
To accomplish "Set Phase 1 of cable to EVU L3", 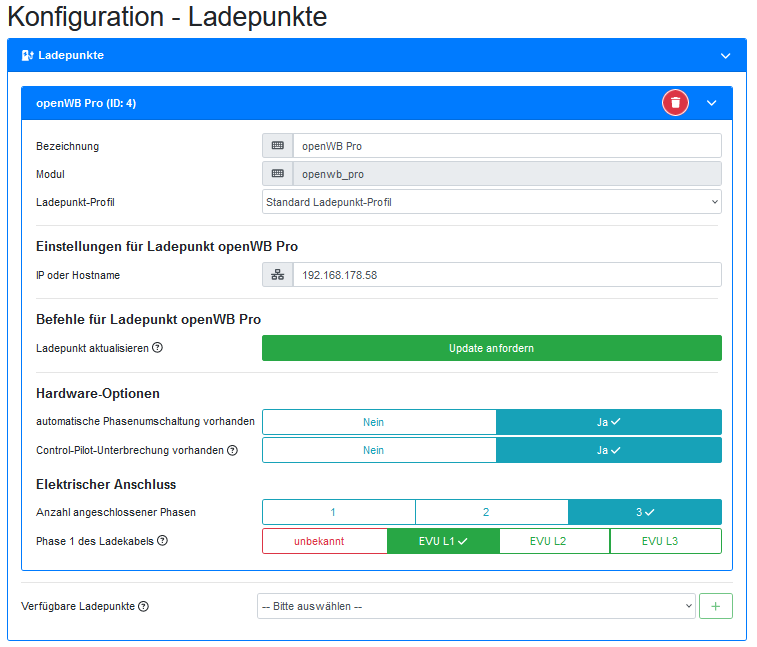I will point(666,541).
